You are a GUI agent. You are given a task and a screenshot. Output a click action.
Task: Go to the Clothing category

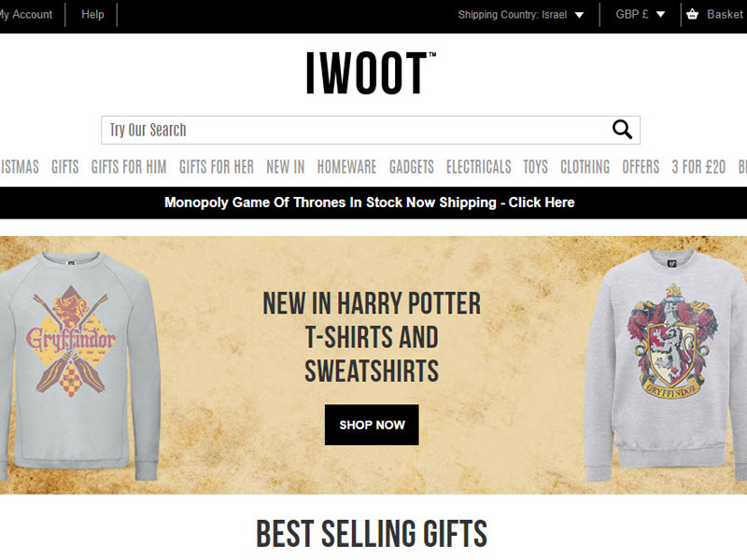pyautogui.click(x=585, y=167)
